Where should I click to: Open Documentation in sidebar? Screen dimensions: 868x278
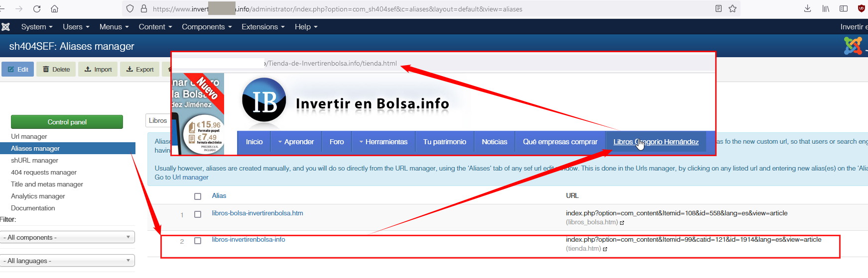[x=33, y=208]
